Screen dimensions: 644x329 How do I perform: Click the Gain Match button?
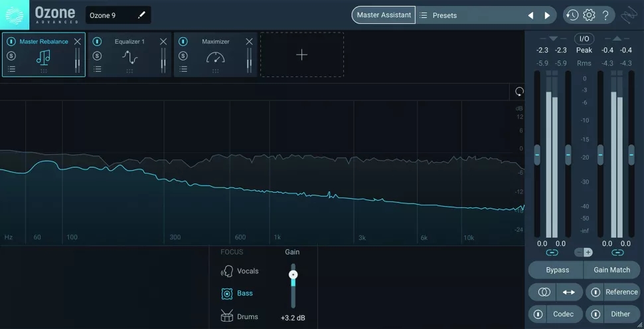pos(611,270)
